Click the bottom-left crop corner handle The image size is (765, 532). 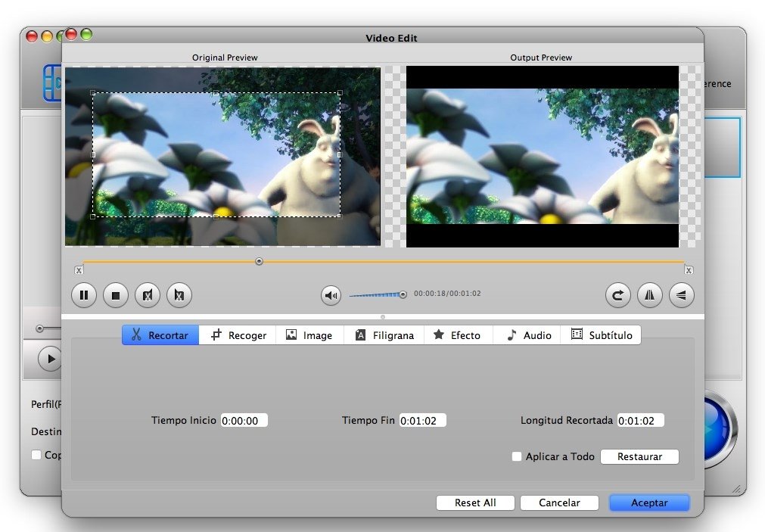coord(93,216)
